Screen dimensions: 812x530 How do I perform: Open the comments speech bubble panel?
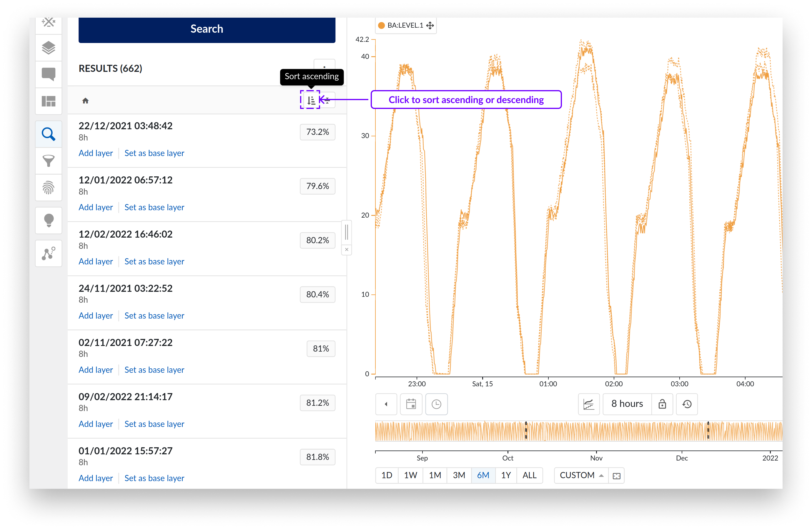pyautogui.click(x=49, y=74)
